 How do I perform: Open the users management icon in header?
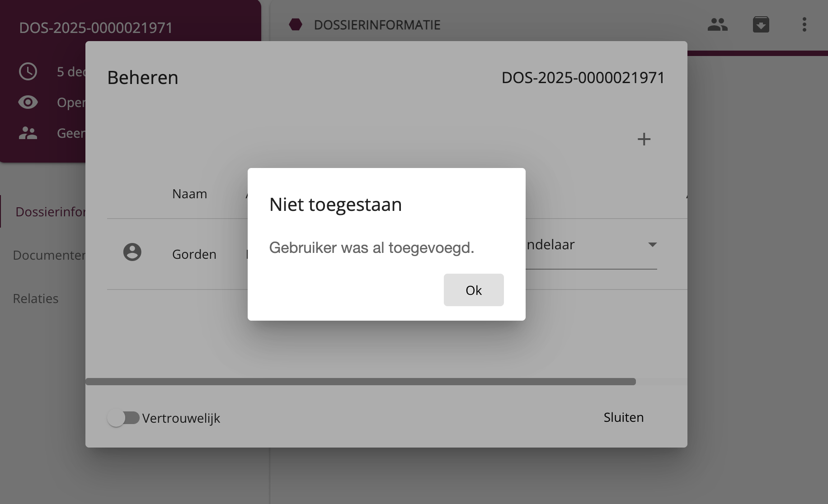click(x=717, y=25)
